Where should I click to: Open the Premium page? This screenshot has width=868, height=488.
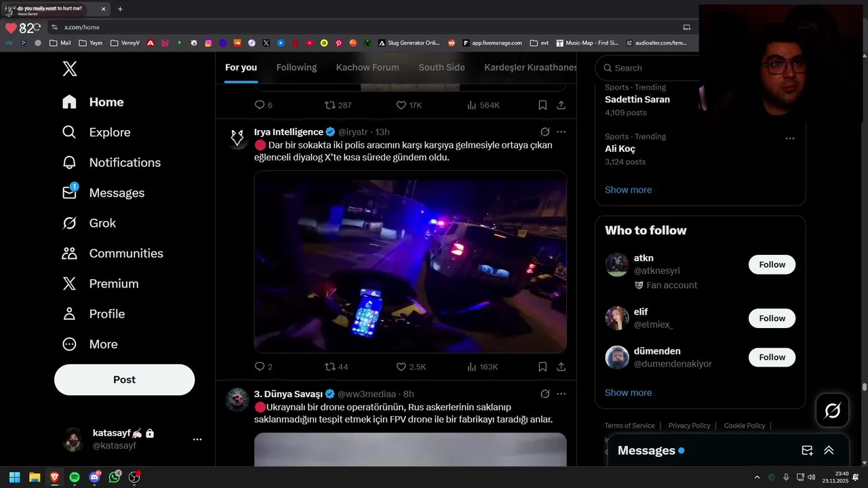click(100, 284)
